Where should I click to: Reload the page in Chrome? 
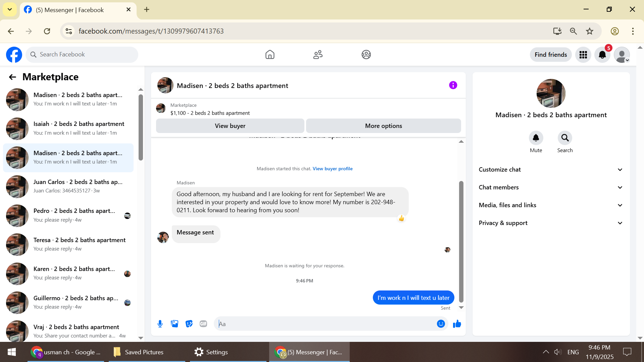(47, 31)
